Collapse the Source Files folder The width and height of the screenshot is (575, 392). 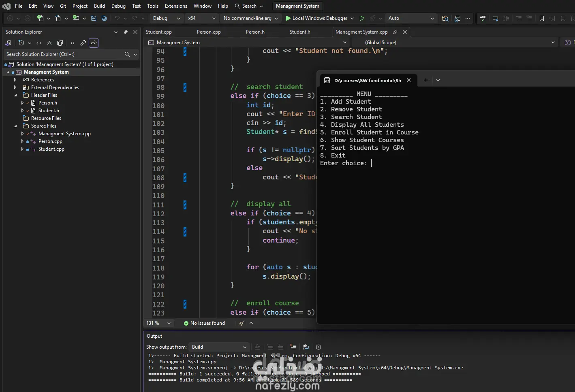[15, 126]
